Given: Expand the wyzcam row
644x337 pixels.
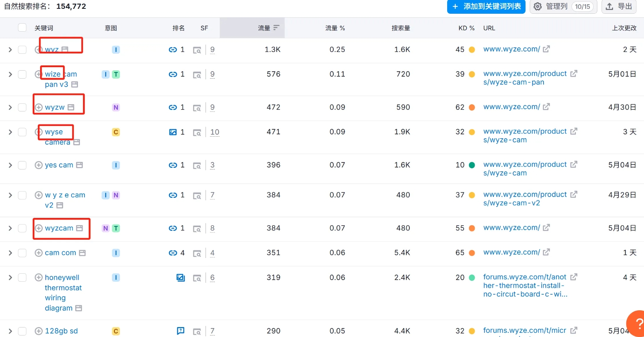Looking at the screenshot, I should click(x=10, y=228).
